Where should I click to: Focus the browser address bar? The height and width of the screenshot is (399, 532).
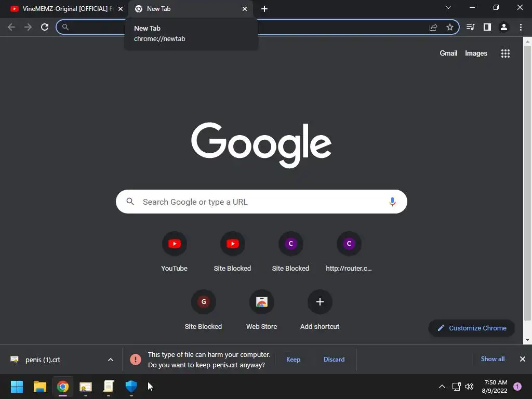tap(257, 27)
